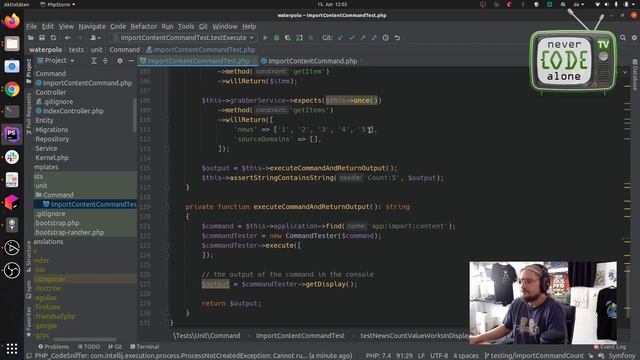Click the Git Rollback undo icon

pyautogui.click(x=397, y=38)
